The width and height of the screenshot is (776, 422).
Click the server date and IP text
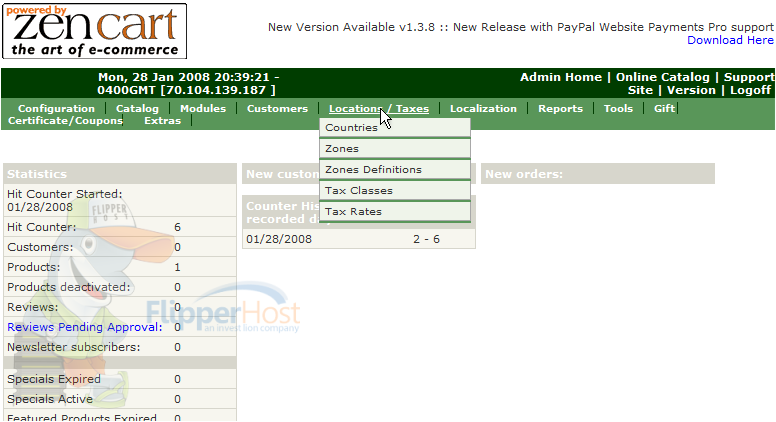coord(188,84)
